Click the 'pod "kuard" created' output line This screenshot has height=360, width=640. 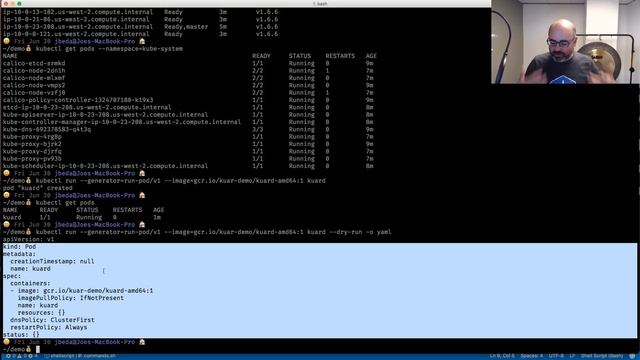(x=38, y=188)
